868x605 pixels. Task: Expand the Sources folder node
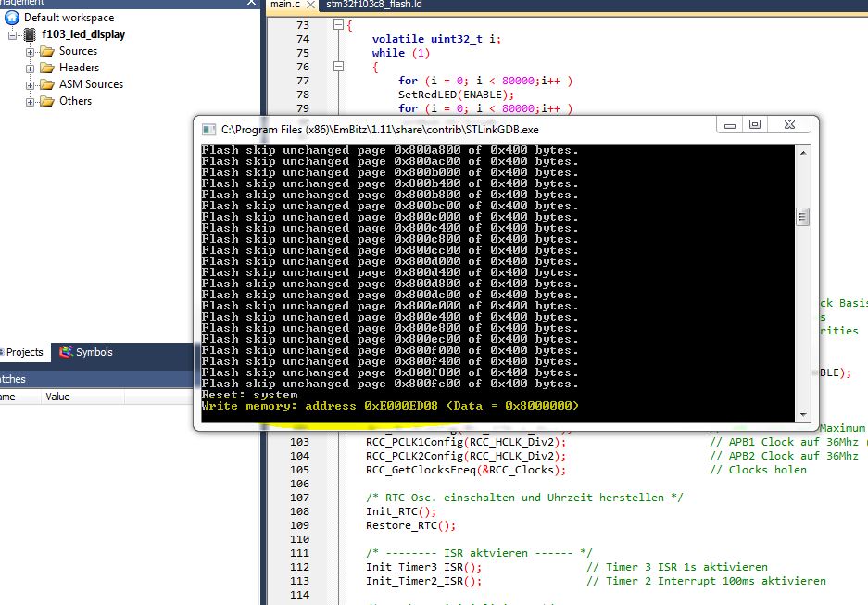30,52
